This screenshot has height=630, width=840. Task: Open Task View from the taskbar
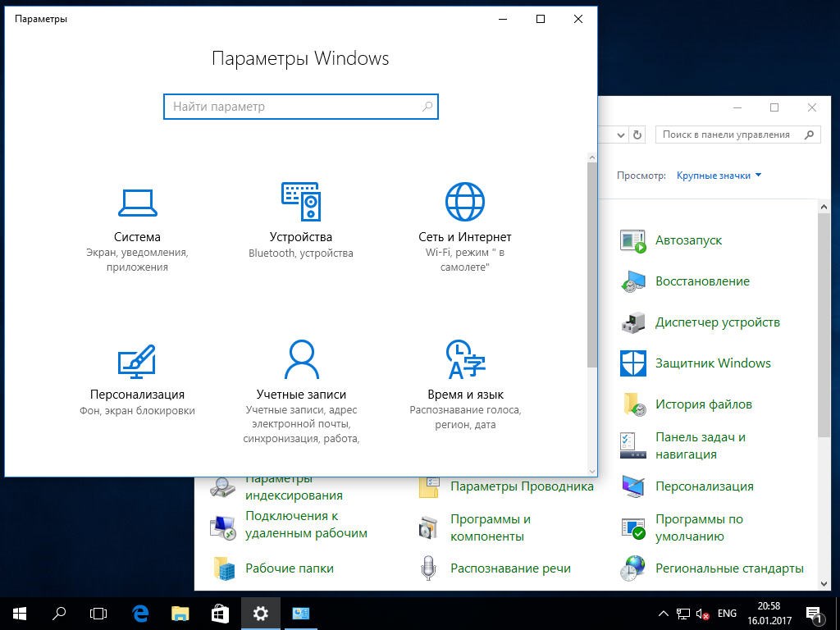pyautogui.click(x=98, y=614)
